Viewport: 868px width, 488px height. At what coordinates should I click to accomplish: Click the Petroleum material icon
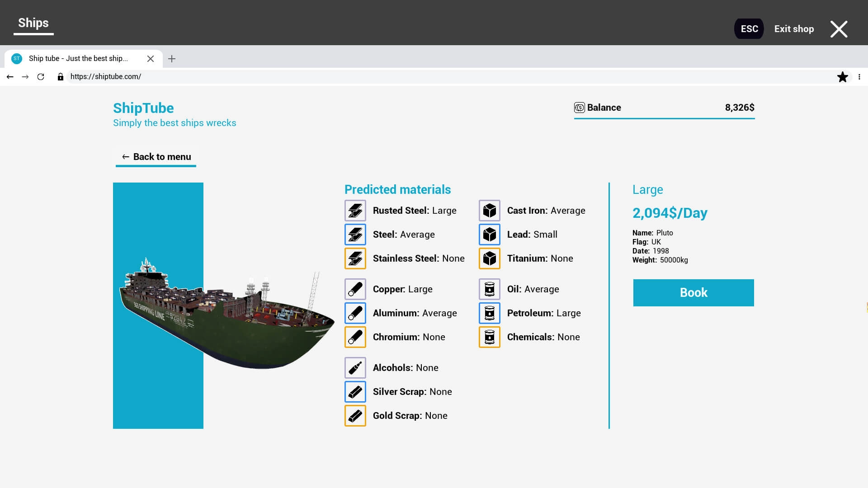point(490,313)
